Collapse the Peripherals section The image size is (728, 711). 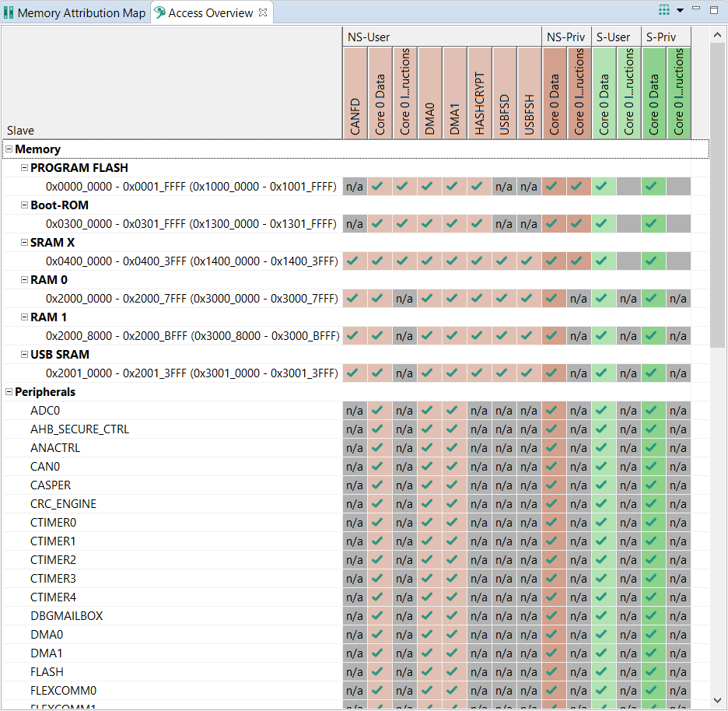(x=9, y=392)
